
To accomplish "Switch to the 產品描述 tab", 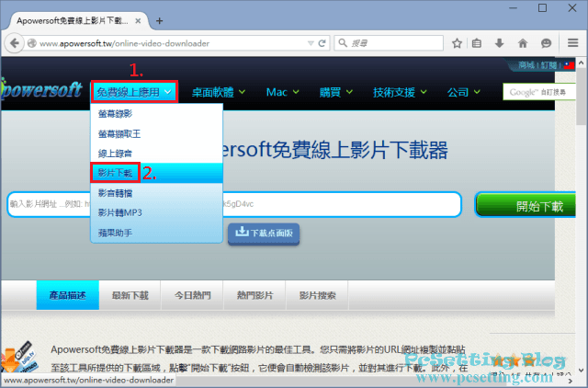I will click(x=67, y=295).
